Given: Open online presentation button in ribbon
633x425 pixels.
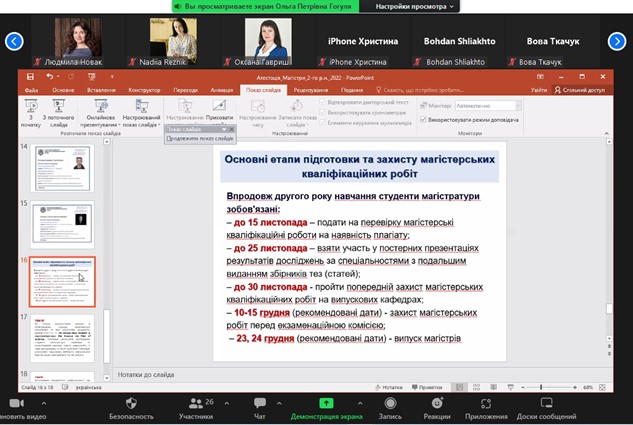Looking at the screenshot, I should coord(101,107).
